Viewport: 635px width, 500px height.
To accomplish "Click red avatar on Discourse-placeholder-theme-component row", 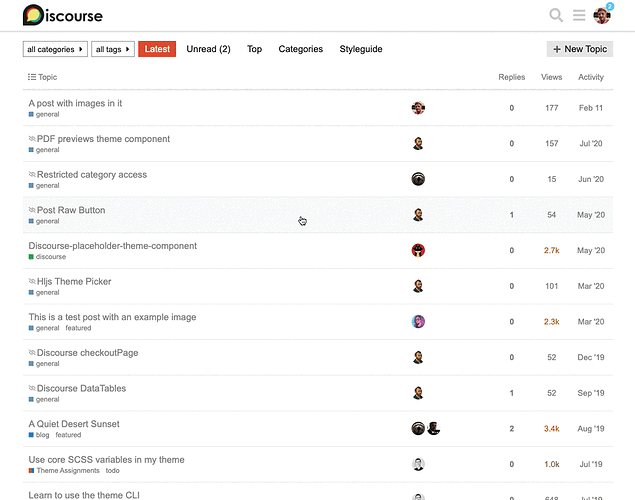I will pyautogui.click(x=418, y=250).
